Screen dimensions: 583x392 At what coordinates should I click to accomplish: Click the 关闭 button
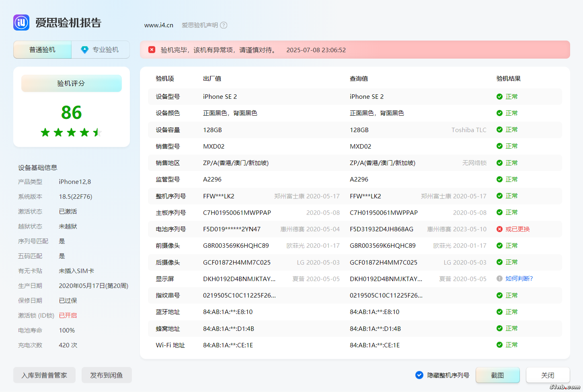click(x=548, y=375)
